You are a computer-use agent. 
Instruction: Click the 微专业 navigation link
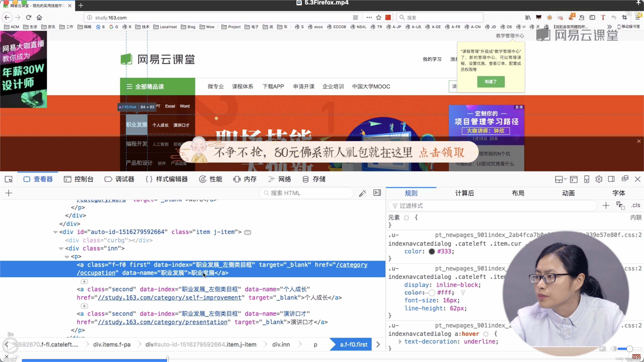[x=216, y=86]
